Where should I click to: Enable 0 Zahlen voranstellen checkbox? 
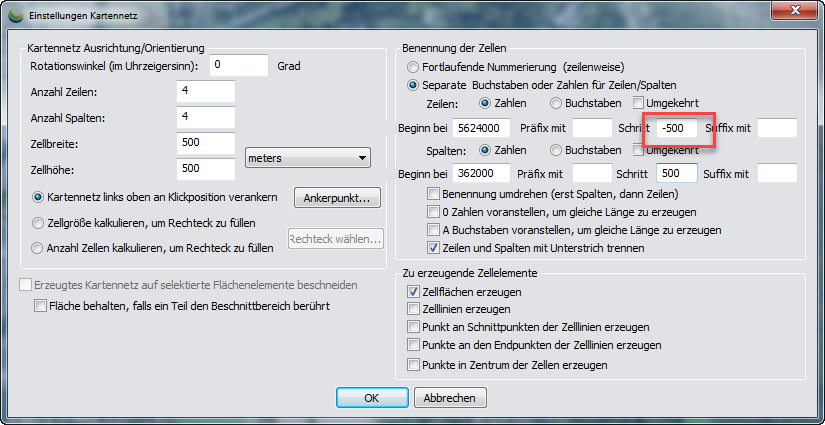pos(433,212)
